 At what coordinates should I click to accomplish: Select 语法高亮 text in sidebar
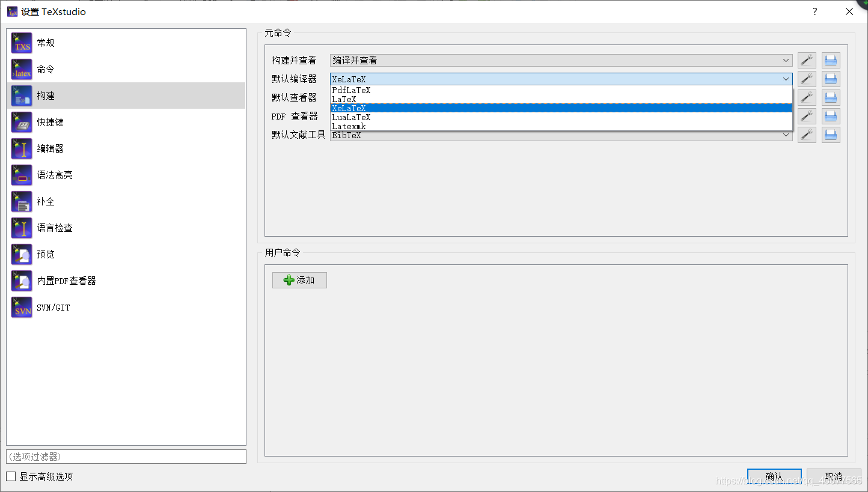point(55,175)
